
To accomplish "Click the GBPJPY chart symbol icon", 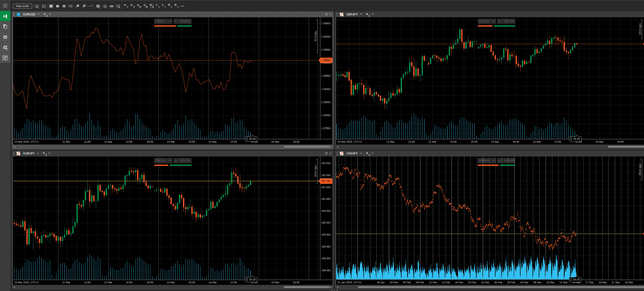I will pos(341,14).
